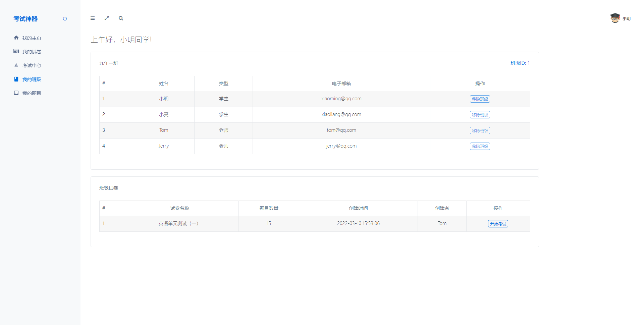Viewport: 644px width, 325px height.
Task: Click the home icon beside 我的主页
Action: click(x=16, y=38)
